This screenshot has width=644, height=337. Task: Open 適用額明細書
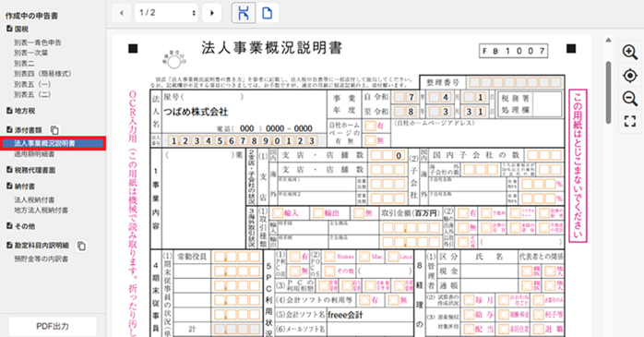pos(34,154)
